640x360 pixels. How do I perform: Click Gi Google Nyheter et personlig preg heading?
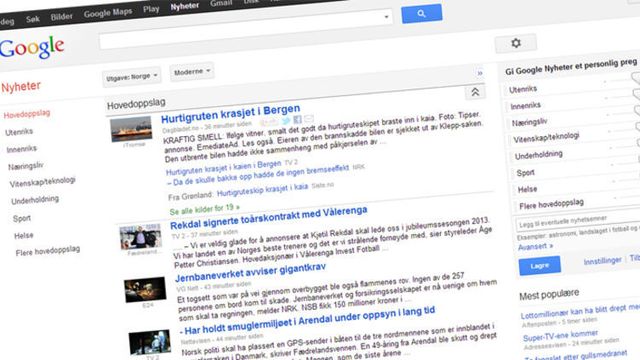[x=571, y=67]
